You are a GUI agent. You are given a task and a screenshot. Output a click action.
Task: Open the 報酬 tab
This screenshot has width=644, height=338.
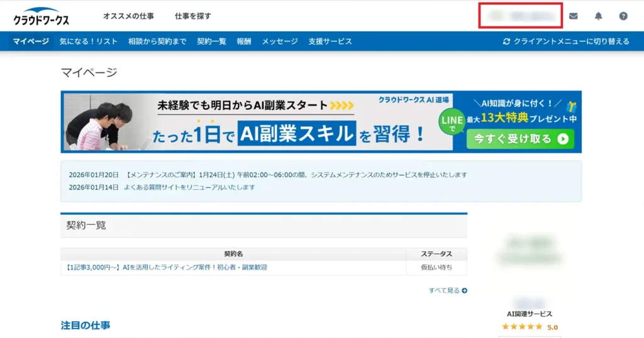[244, 41]
